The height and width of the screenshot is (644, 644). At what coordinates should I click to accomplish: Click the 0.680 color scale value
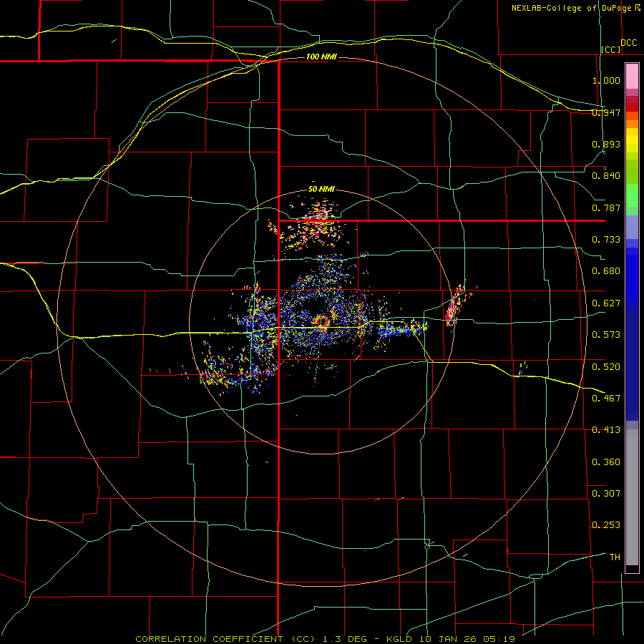point(606,271)
